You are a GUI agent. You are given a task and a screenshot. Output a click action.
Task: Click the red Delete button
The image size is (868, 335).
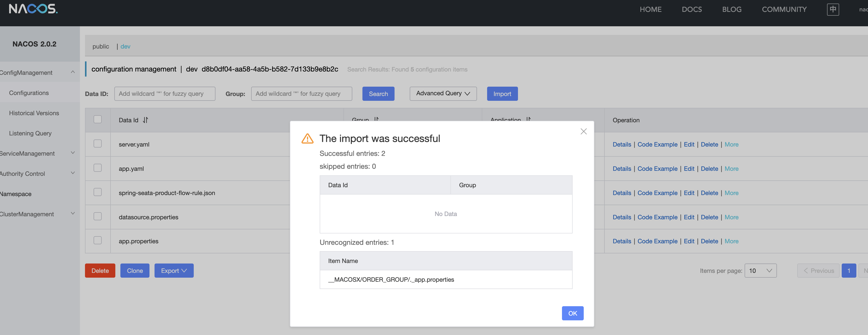pyautogui.click(x=100, y=271)
